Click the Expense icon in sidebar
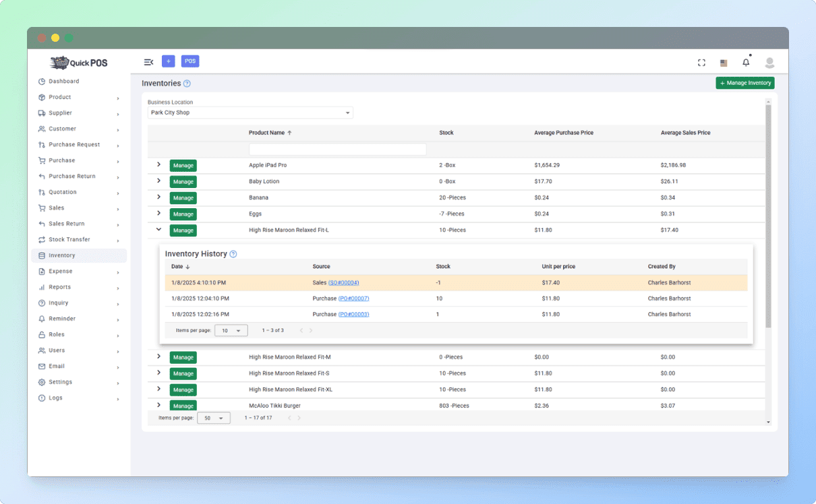 [x=42, y=272]
